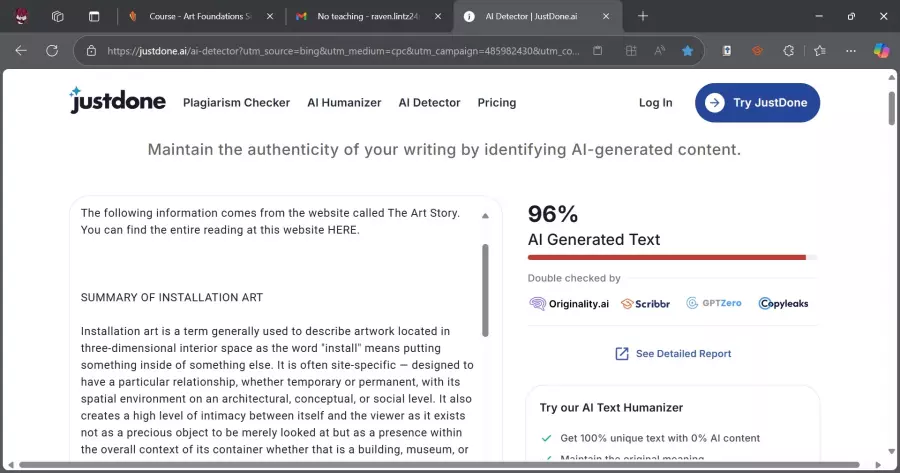Toggle the vertical tabs icon

tap(94, 16)
